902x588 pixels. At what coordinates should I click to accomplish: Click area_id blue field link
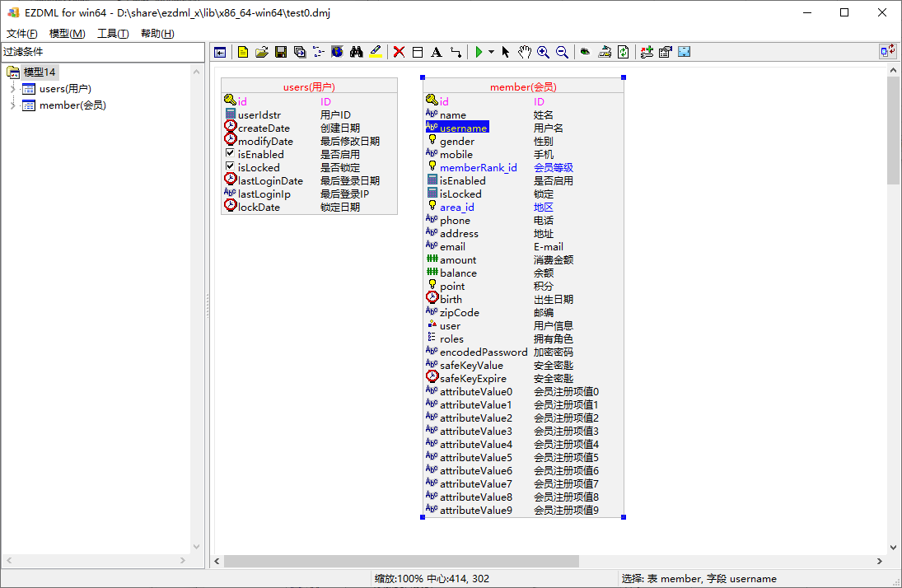(456, 208)
